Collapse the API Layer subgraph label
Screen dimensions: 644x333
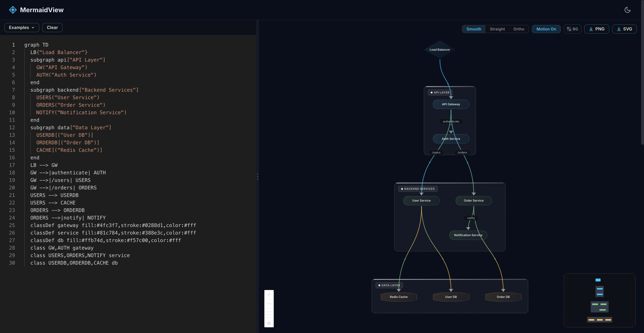(x=440, y=93)
